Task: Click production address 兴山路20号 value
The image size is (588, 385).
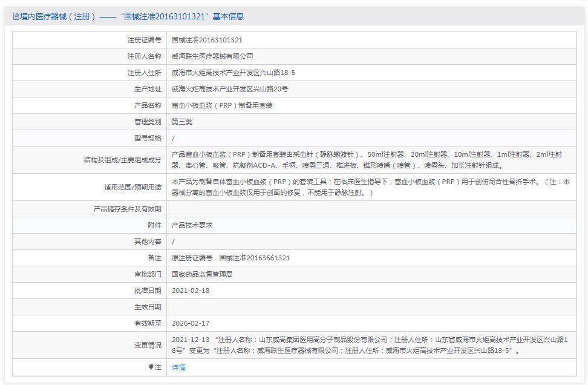Action: [230, 90]
